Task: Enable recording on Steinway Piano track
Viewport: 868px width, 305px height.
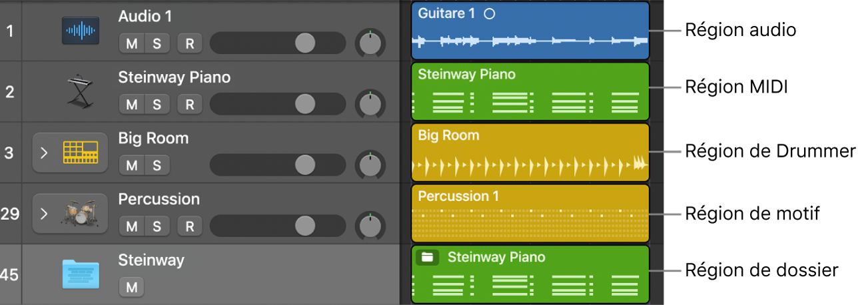Action: coord(189,105)
